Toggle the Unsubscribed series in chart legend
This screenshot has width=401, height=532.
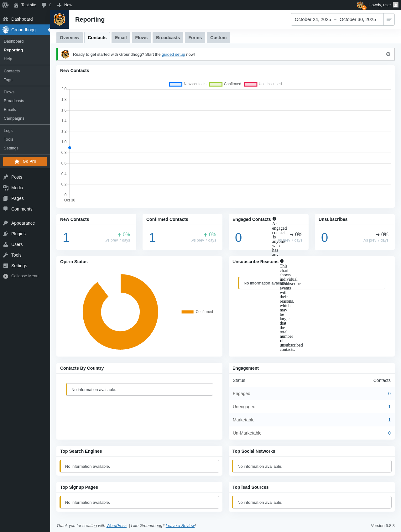[263, 84]
